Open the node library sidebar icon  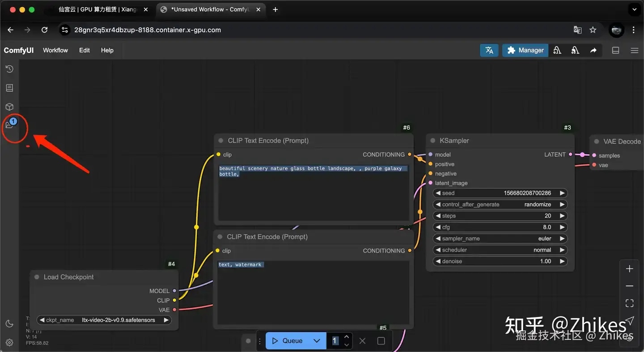(x=9, y=88)
